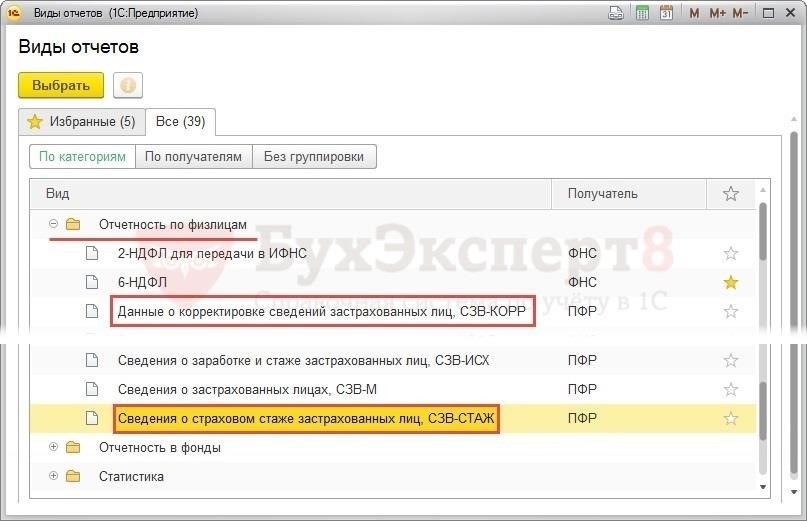Expand the Отчетность в фонды folder

[53, 447]
